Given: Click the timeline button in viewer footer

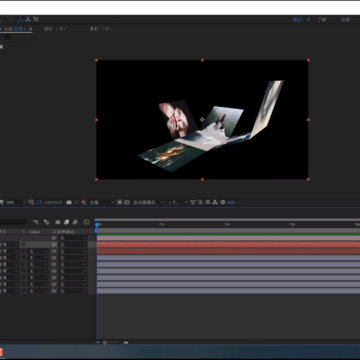Looking at the screenshot, I should 208,202.
